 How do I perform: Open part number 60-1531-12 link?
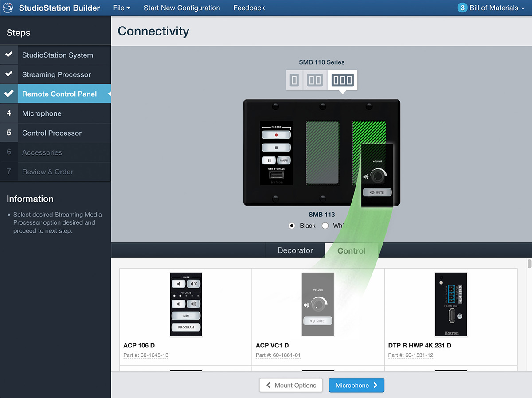pyautogui.click(x=411, y=355)
